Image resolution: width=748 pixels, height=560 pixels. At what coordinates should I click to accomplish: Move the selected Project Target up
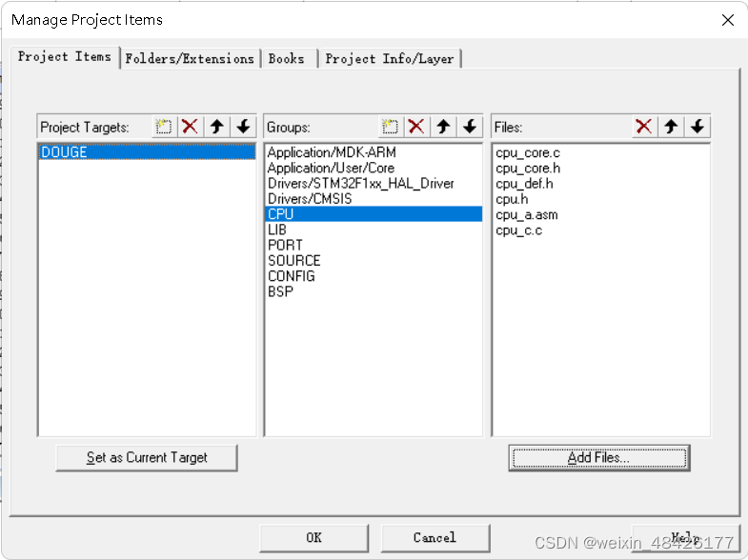coord(217,127)
